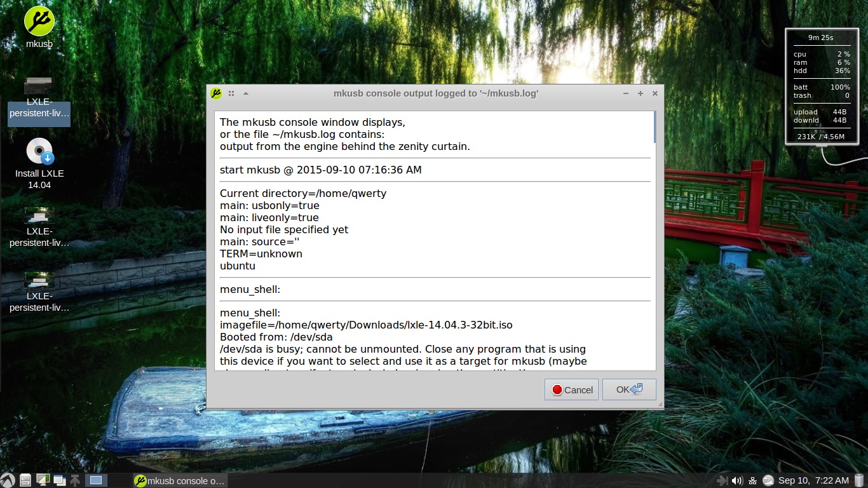Open the LXLE start menu on the panel
Viewport: 868px width, 488px height.
click(x=8, y=480)
